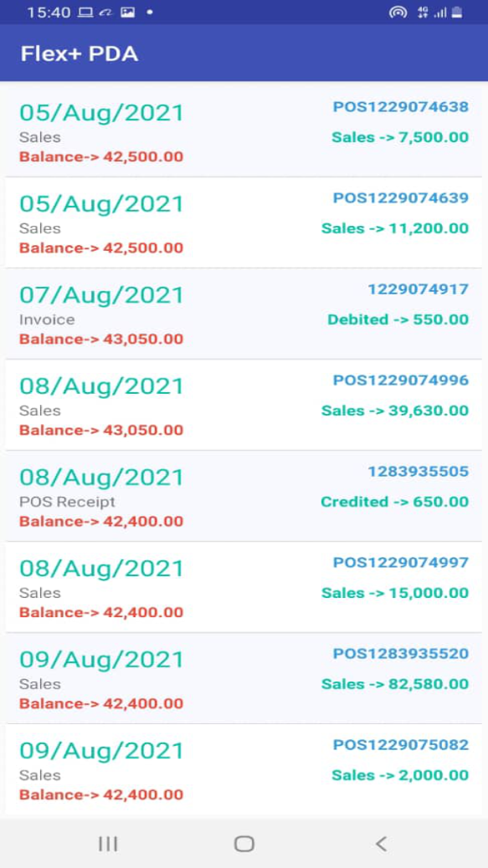Tap the laptop notification icon in status bar
The width and height of the screenshot is (488, 868).
coord(85,13)
